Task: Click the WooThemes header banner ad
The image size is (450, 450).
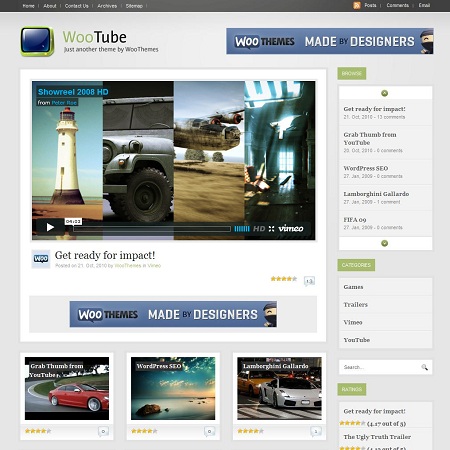Action: point(330,41)
